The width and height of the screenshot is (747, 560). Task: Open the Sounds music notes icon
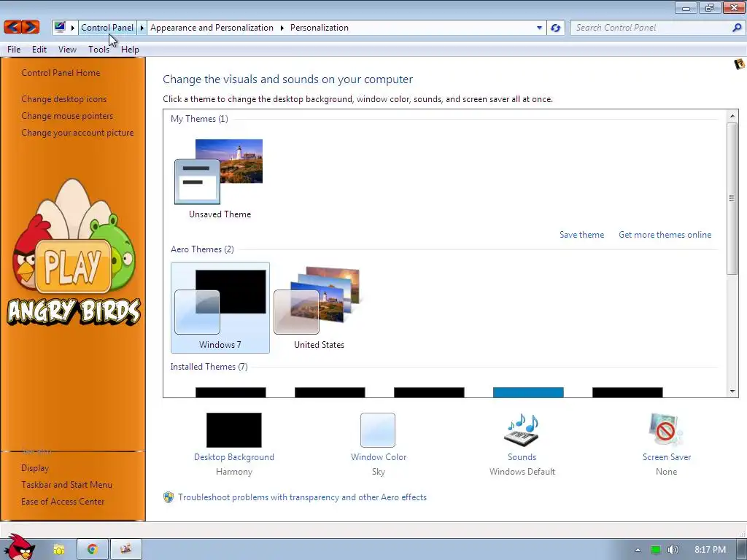point(522,430)
